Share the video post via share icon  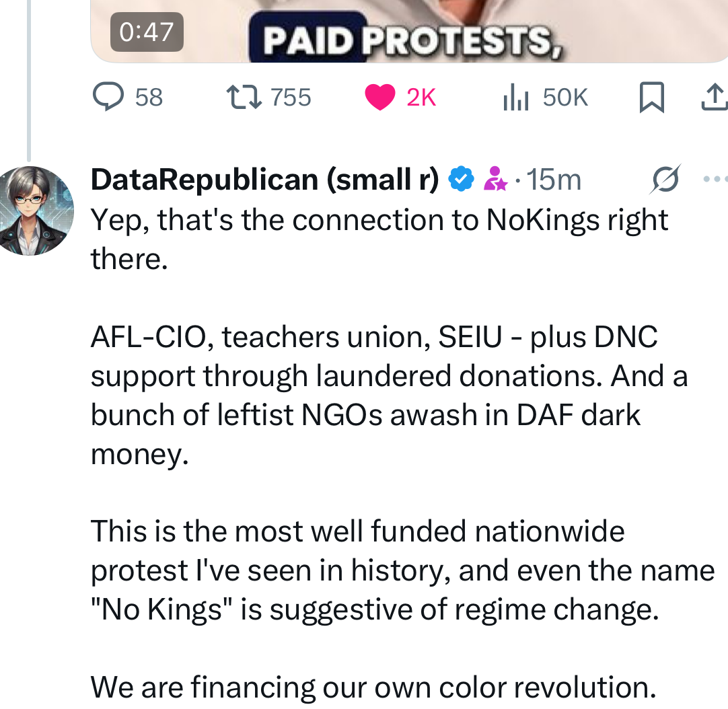coord(713,99)
